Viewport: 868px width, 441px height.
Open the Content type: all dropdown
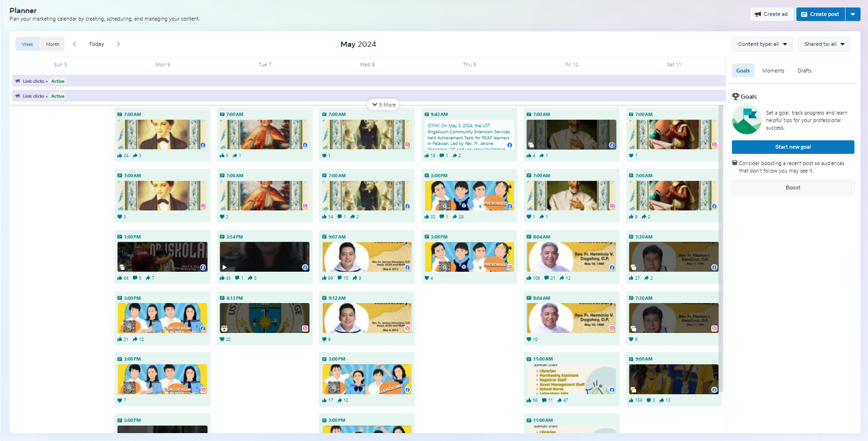pos(762,44)
